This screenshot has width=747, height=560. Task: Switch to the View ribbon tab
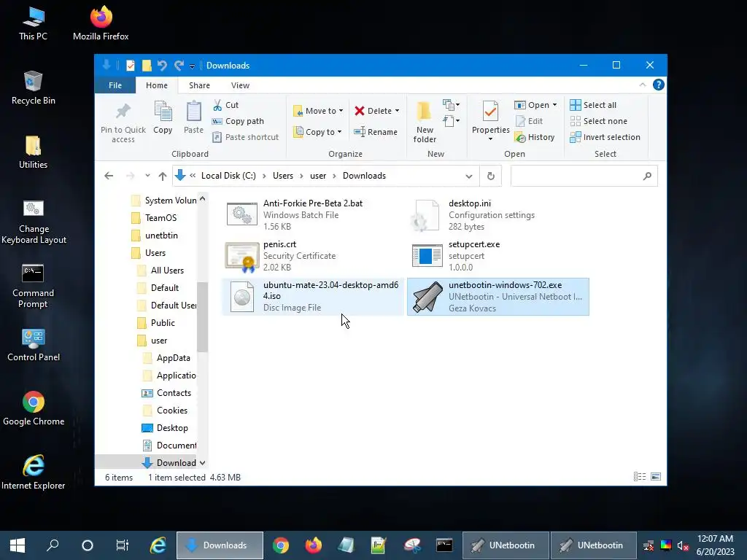point(240,85)
